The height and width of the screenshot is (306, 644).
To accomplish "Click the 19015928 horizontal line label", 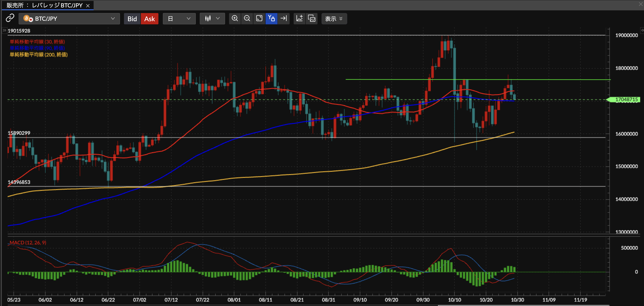I will coord(19,31).
